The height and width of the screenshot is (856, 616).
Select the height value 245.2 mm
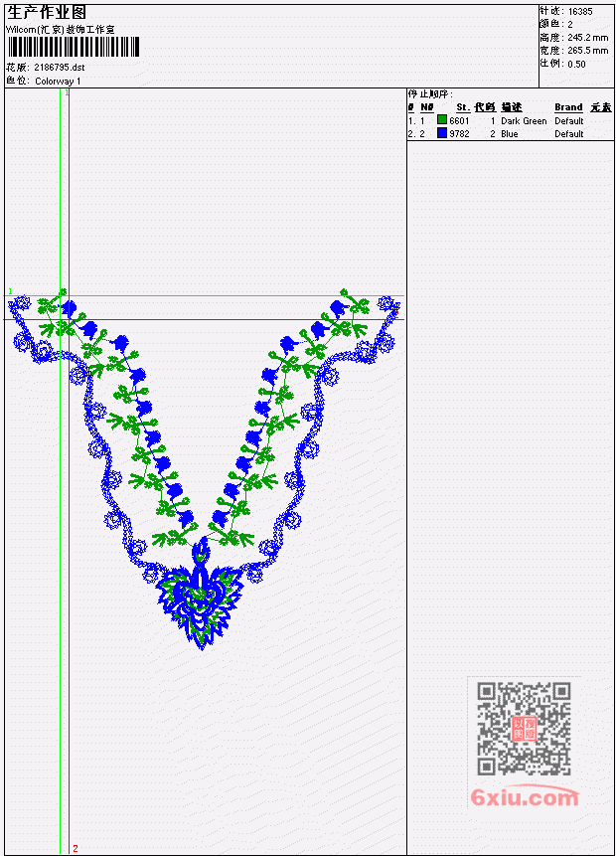587,38
